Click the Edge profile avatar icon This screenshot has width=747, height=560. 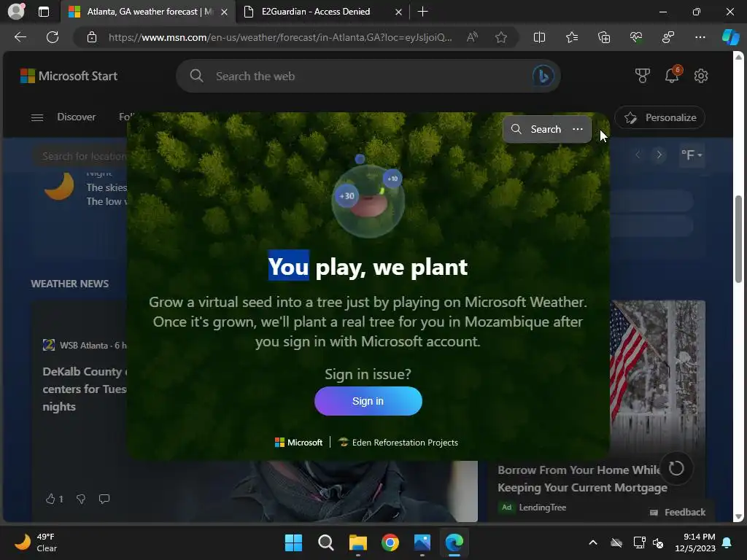pos(16,12)
